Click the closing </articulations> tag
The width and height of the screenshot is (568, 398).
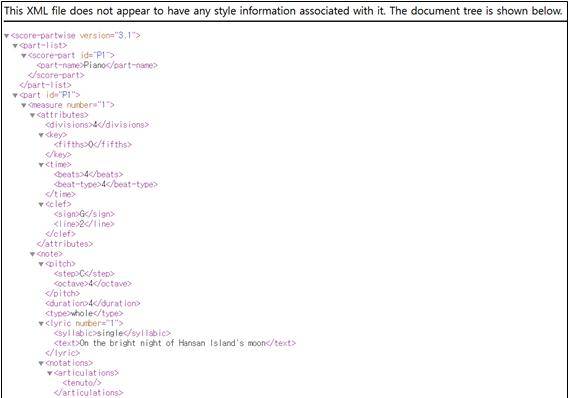88,393
